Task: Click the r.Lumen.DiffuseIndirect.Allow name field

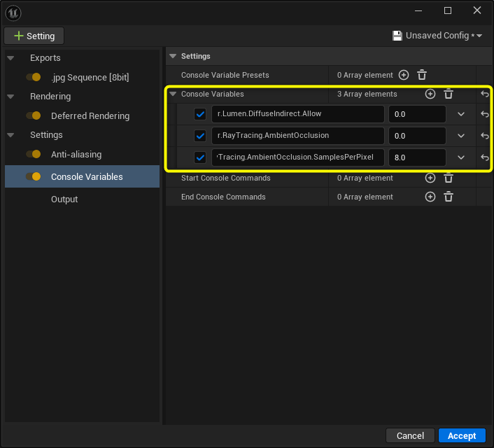Action: 297,114
